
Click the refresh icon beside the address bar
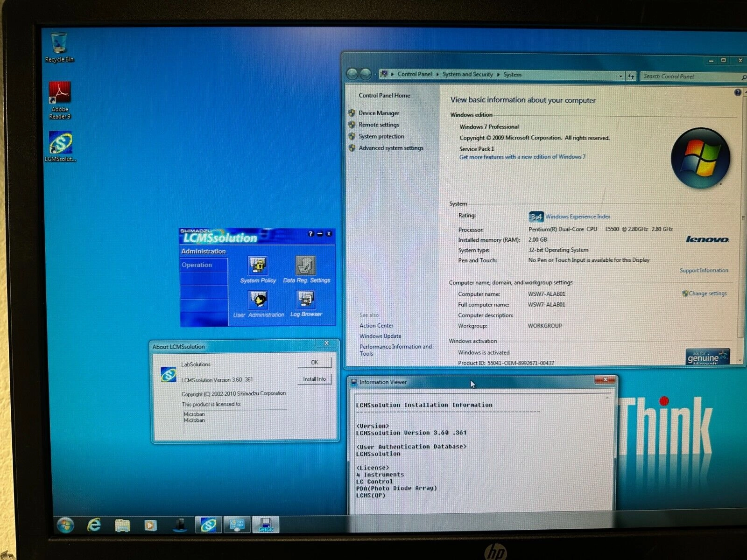pyautogui.click(x=631, y=76)
